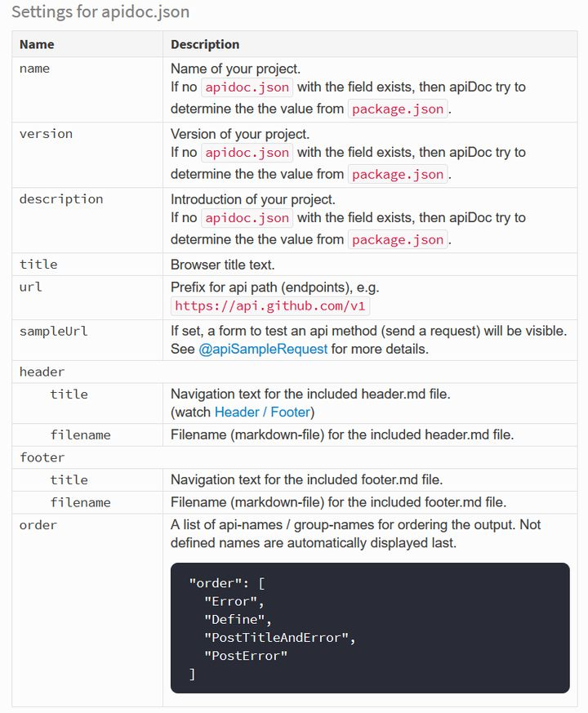This screenshot has width=588, height=713.
Task: Click inside the order code example block
Action: (x=370, y=628)
